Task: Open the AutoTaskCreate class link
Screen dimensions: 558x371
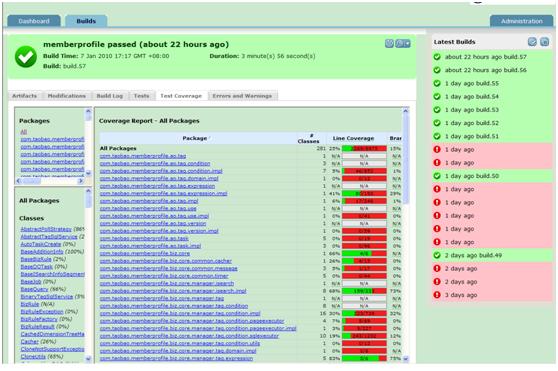Action: click(41, 244)
